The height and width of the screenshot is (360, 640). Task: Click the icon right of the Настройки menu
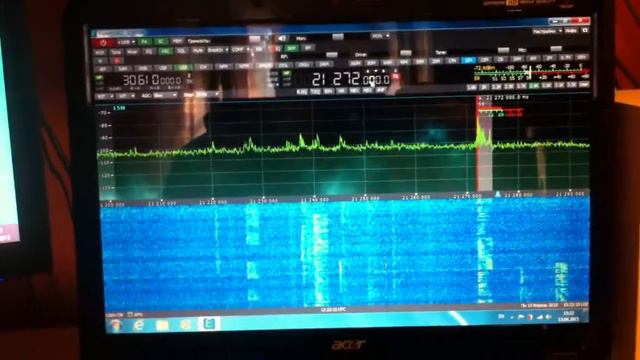[x=585, y=31]
